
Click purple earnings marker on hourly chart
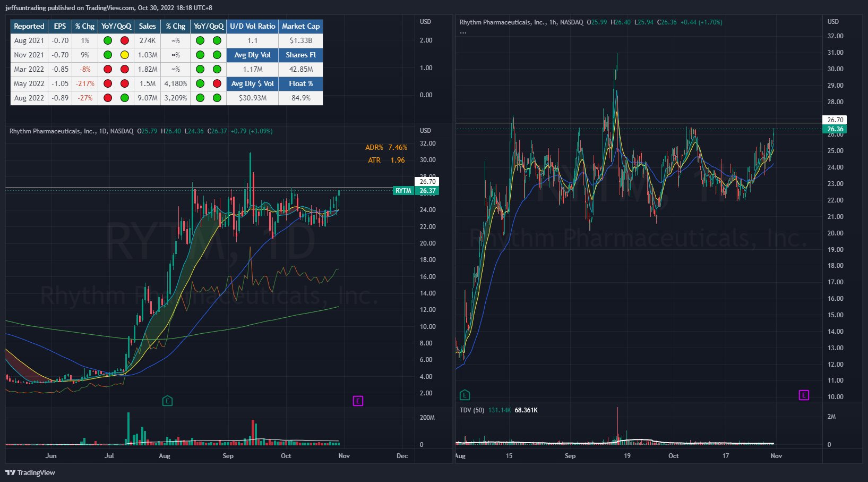click(x=804, y=395)
